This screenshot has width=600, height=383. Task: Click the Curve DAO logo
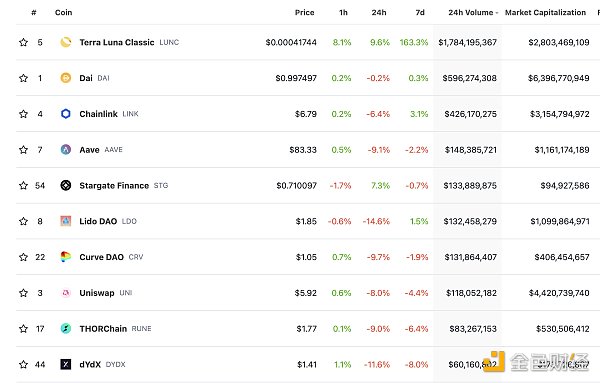point(66,257)
